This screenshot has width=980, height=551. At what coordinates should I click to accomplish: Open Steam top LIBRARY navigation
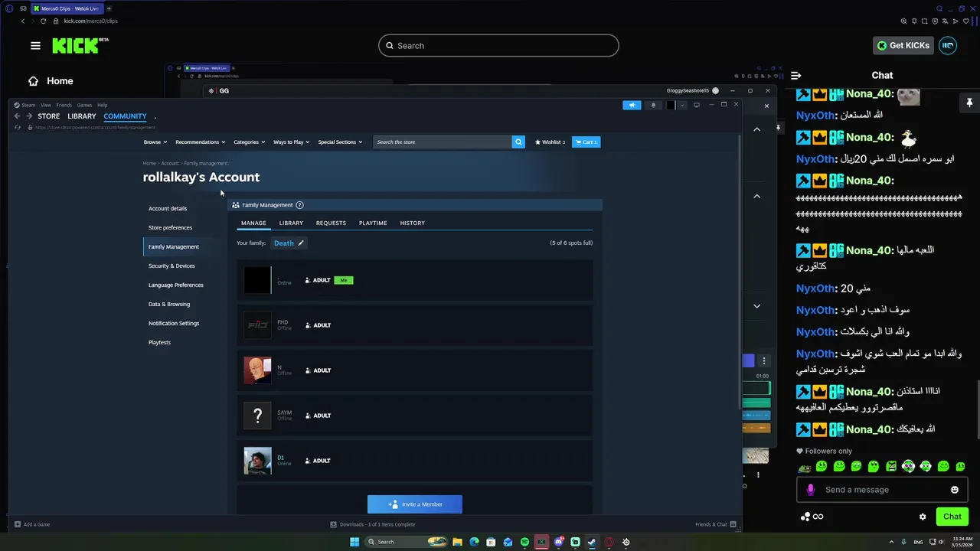tap(81, 116)
